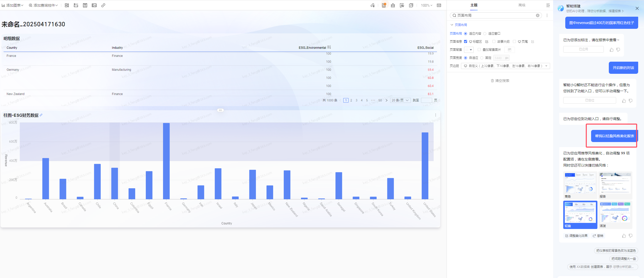
Task: Select the 适应窗口 layout radio button
Action: click(x=485, y=34)
